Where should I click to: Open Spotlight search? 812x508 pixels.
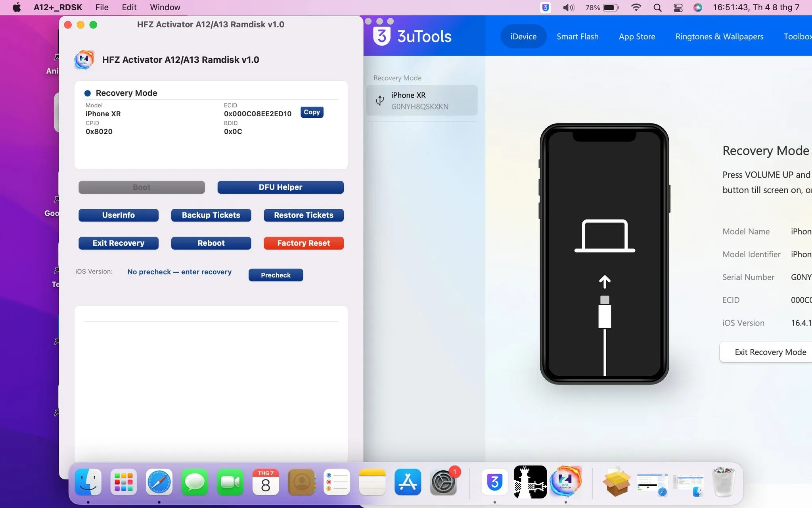pos(657,7)
